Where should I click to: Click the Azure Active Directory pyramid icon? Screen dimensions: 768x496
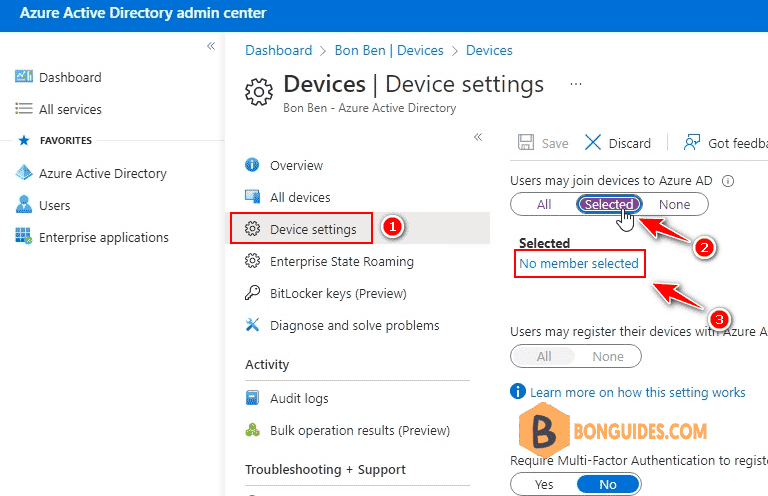click(x=24, y=172)
